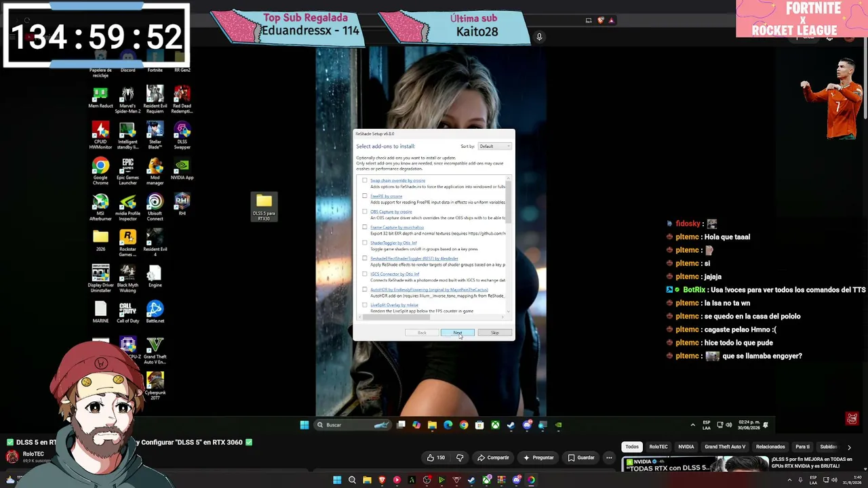Viewport: 868px width, 488px height.
Task: Click Skip in ReShade Setup
Action: (494, 333)
